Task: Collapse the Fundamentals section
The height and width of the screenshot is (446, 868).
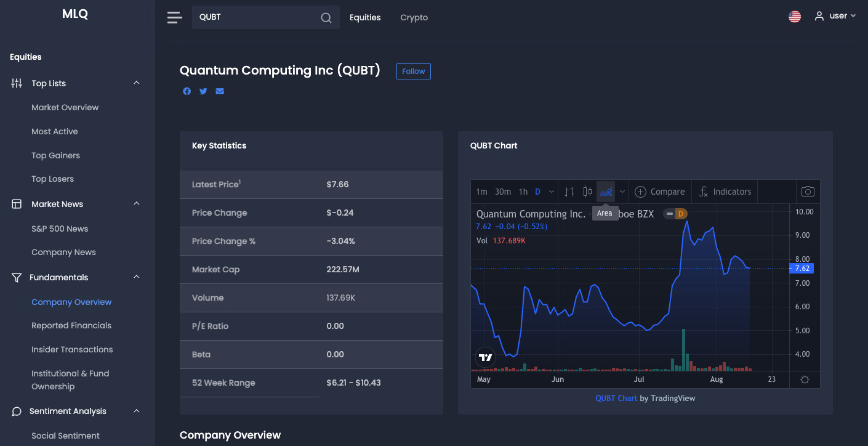Action: click(x=137, y=277)
